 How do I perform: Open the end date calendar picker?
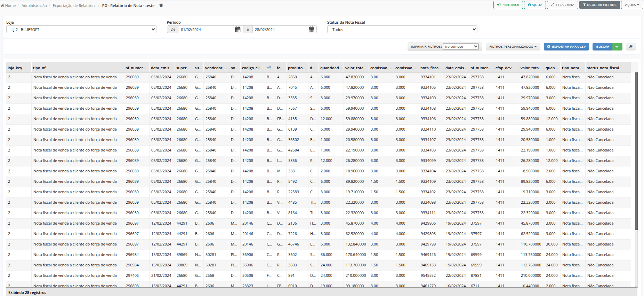pyautogui.click(x=311, y=30)
